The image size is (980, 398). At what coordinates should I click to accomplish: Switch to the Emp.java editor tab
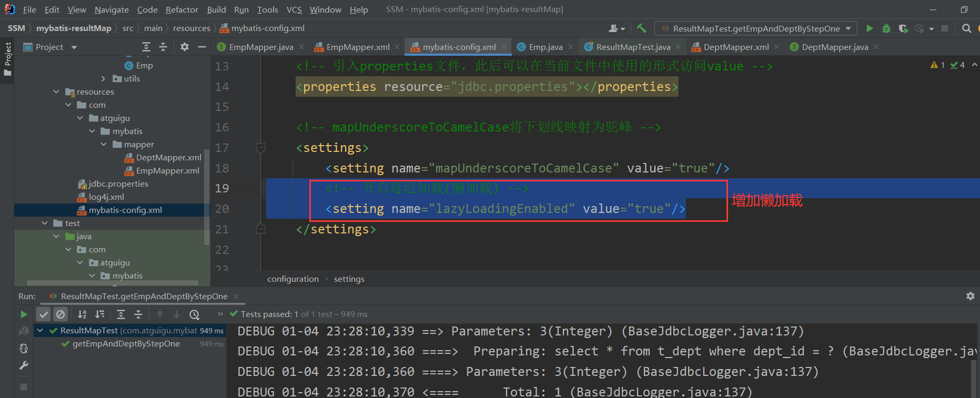[546, 47]
